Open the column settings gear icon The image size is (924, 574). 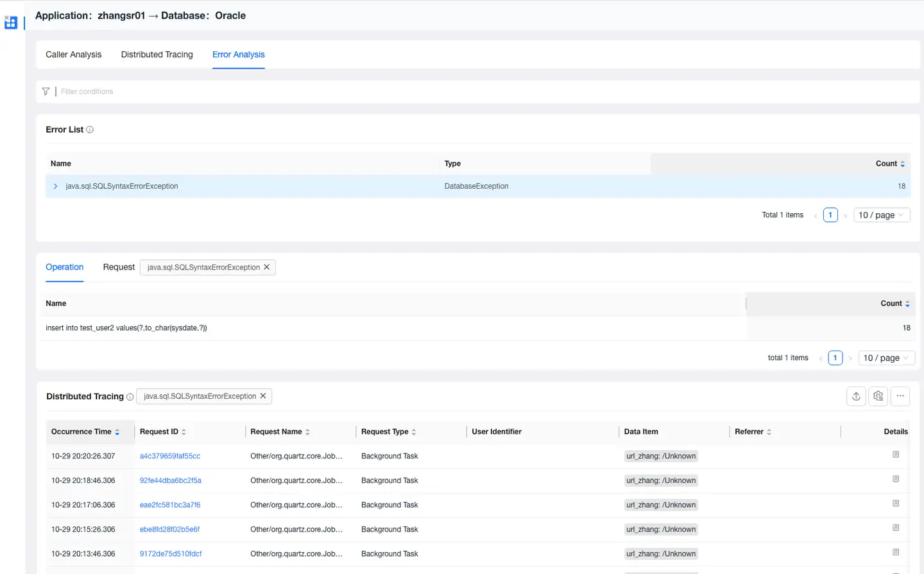[x=878, y=397]
